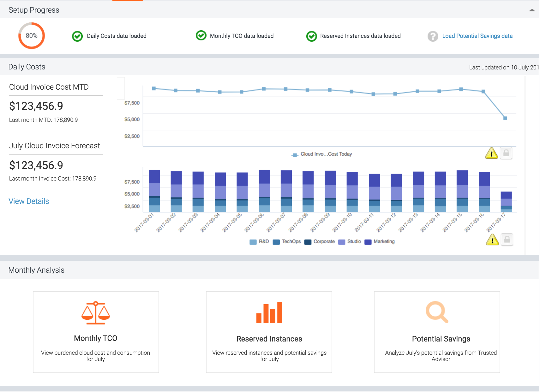Image resolution: width=540 pixels, height=392 pixels.
Task: Click 'Daily Costs data loaded' text
Action: point(117,36)
